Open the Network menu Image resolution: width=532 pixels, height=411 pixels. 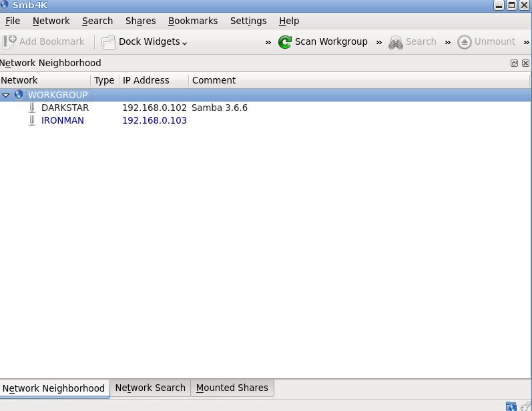coord(51,21)
